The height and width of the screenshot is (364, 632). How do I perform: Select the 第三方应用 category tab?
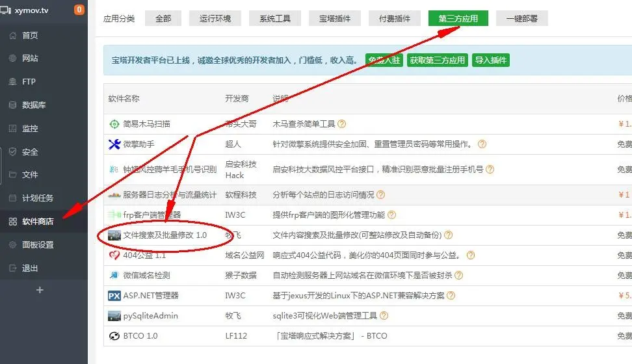coord(458,19)
